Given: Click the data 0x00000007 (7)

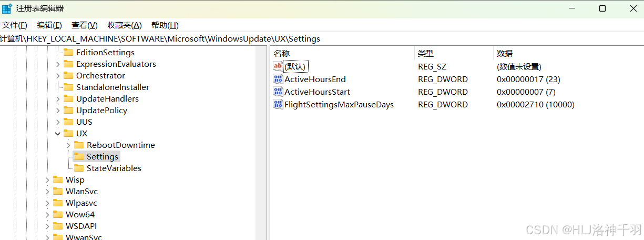Looking at the screenshot, I should coord(526,92).
